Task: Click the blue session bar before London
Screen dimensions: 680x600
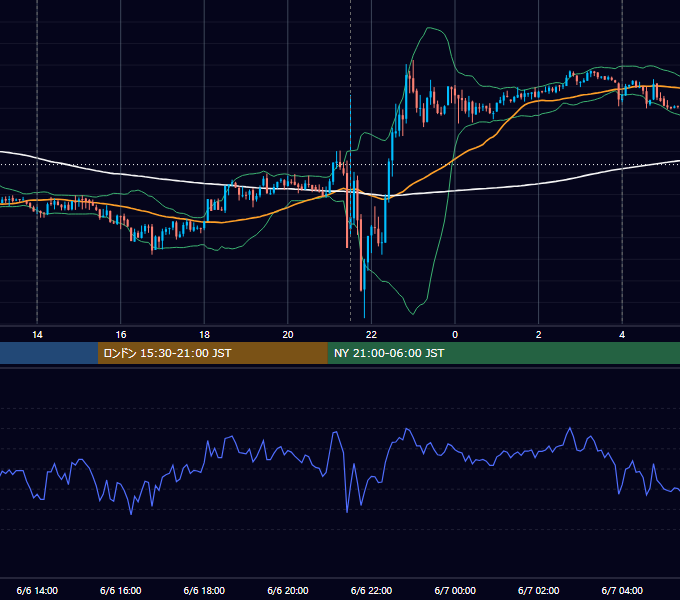Action: tap(49, 353)
